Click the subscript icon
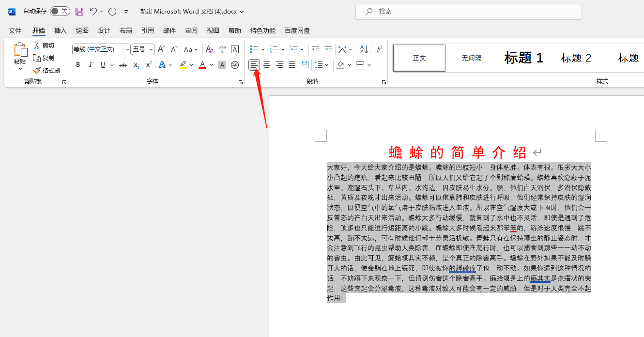Screen dimensions: 644x337 136,64
